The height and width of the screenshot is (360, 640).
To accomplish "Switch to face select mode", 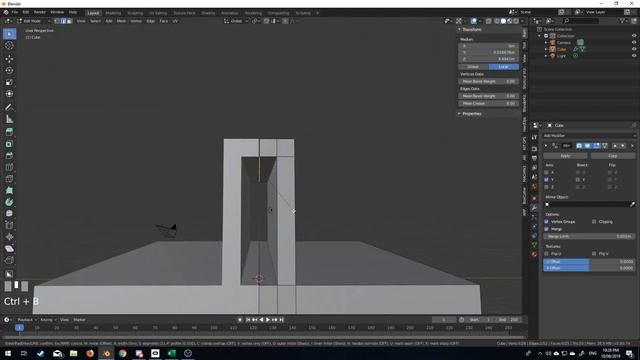I will pyautogui.click(x=69, y=21).
